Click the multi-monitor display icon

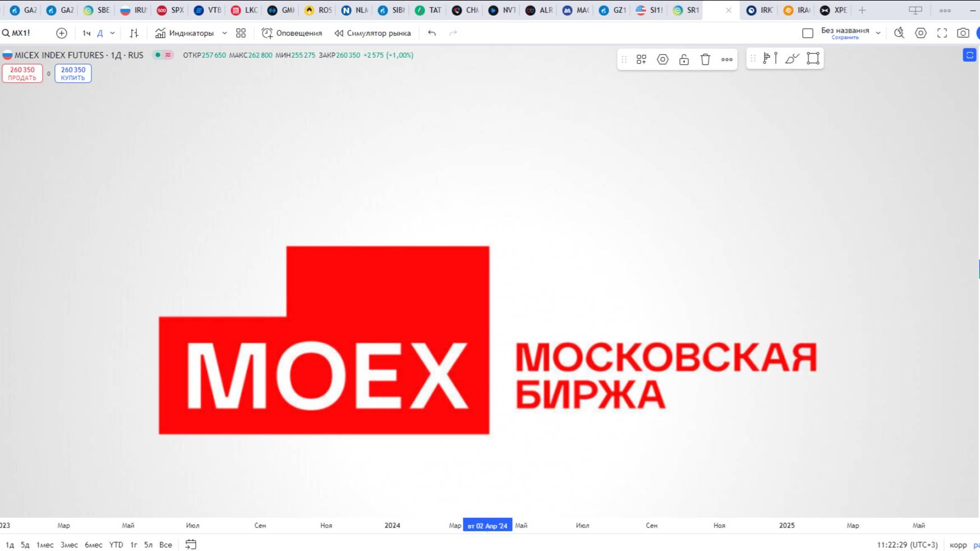tap(915, 10)
